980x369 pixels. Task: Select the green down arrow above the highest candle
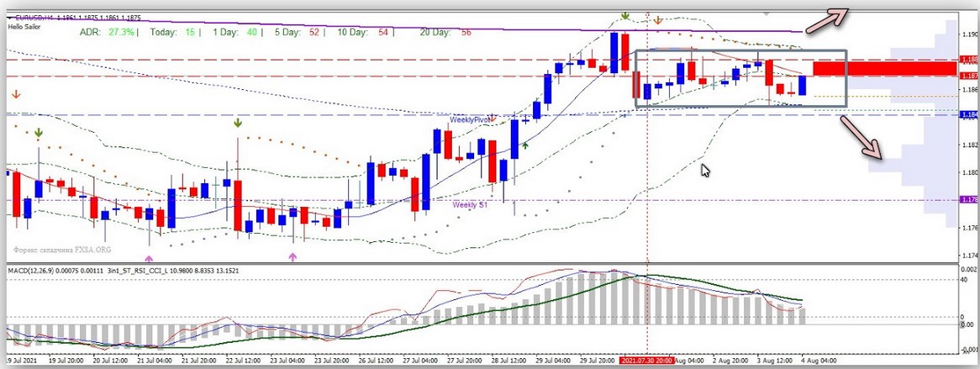tap(624, 16)
